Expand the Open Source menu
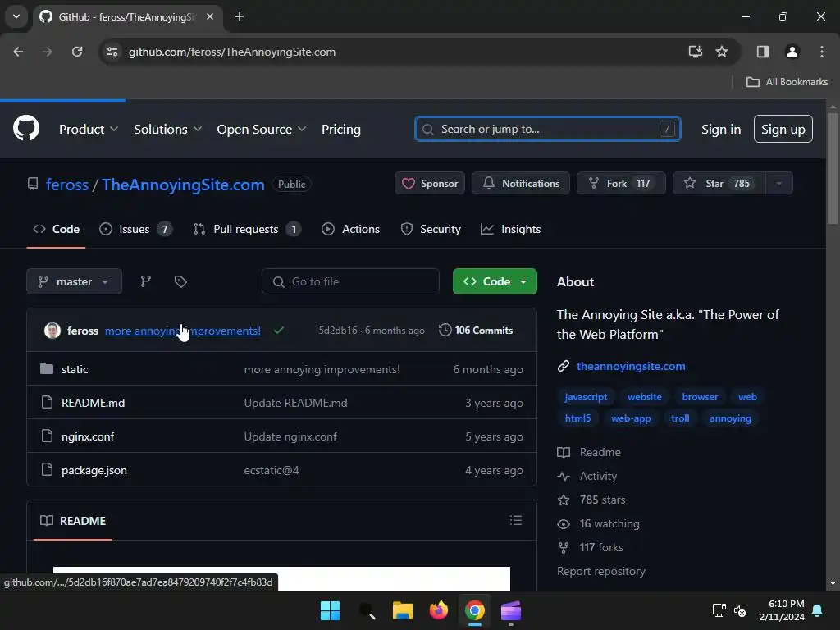The width and height of the screenshot is (840, 630). click(x=262, y=129)
